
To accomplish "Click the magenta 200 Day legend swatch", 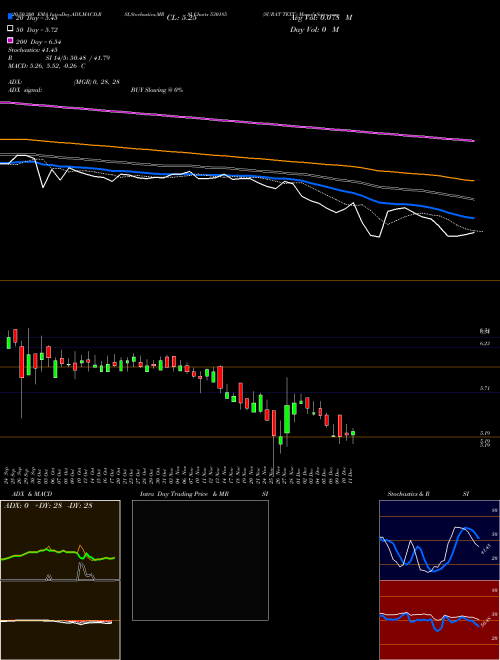I will coord(10,40).
